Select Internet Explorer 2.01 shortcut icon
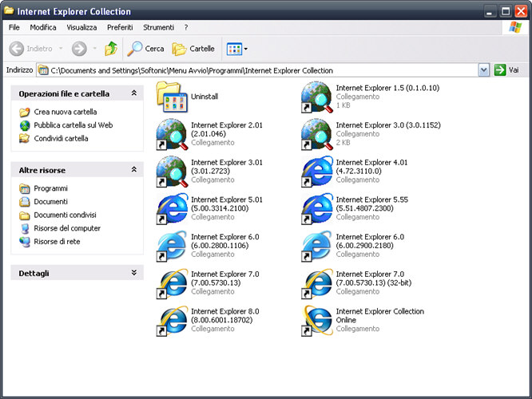 point(172,134)
